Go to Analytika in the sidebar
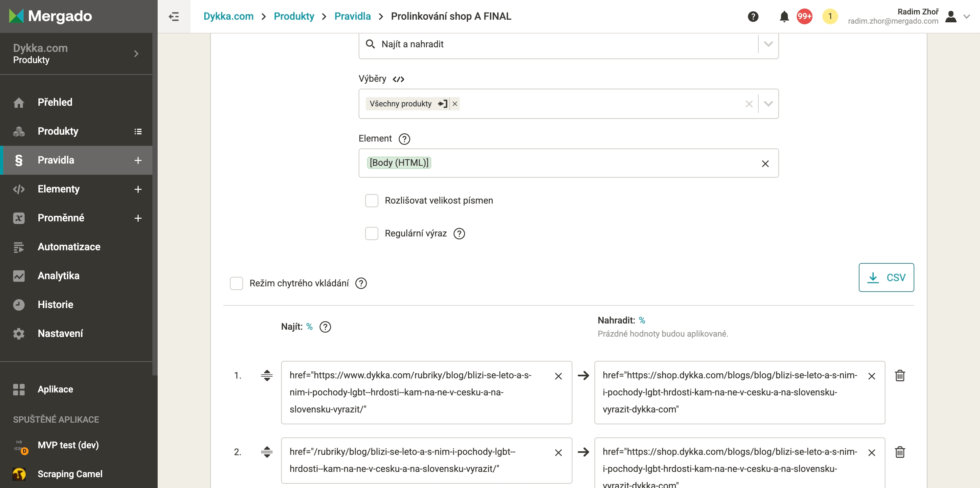The image size is (980, 488). [x=58, y=276]
